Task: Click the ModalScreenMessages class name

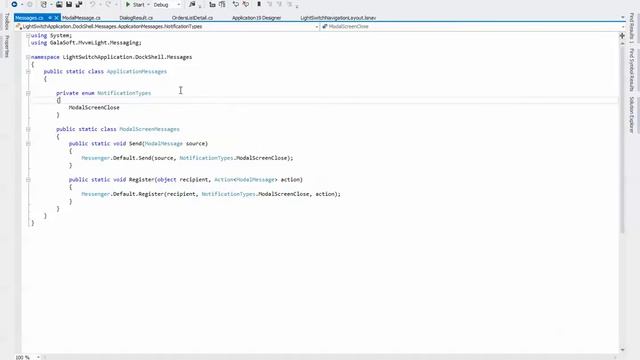Action: pos(149,129)
